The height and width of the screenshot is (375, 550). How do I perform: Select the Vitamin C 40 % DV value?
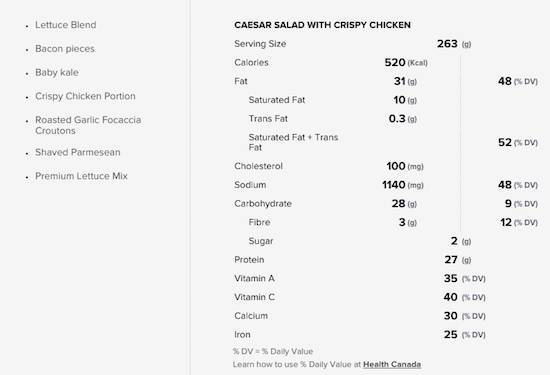point(464,297)
